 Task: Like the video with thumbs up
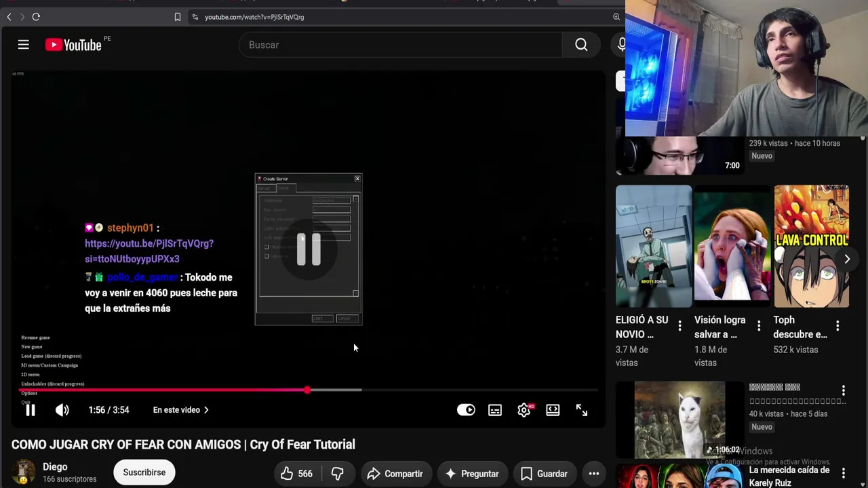point(296,474)
